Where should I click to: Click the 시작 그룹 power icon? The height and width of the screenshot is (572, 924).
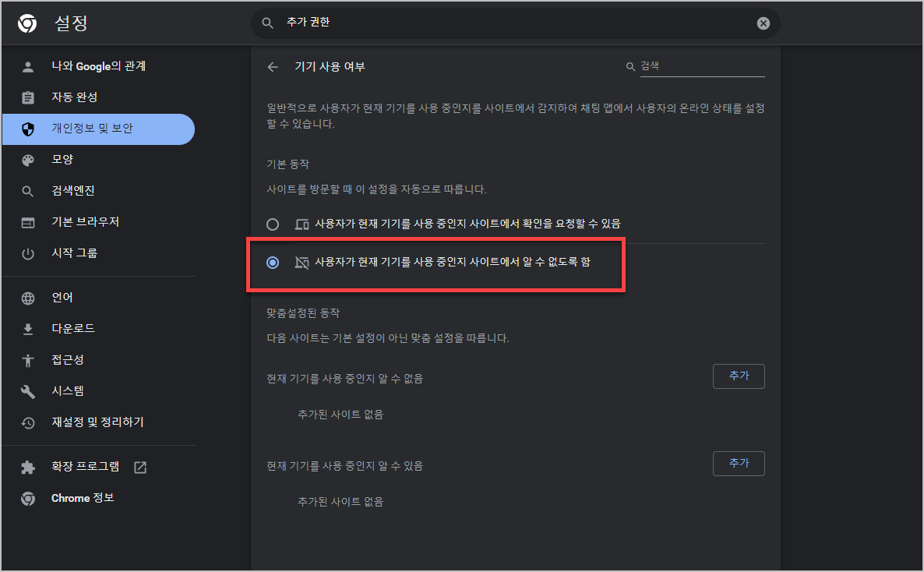pyautogui.click(x=28, y=252)
